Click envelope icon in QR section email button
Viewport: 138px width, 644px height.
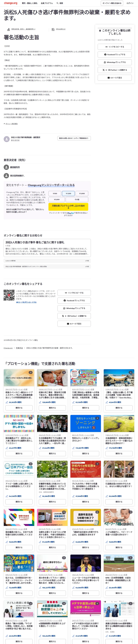tap(68, 324)
